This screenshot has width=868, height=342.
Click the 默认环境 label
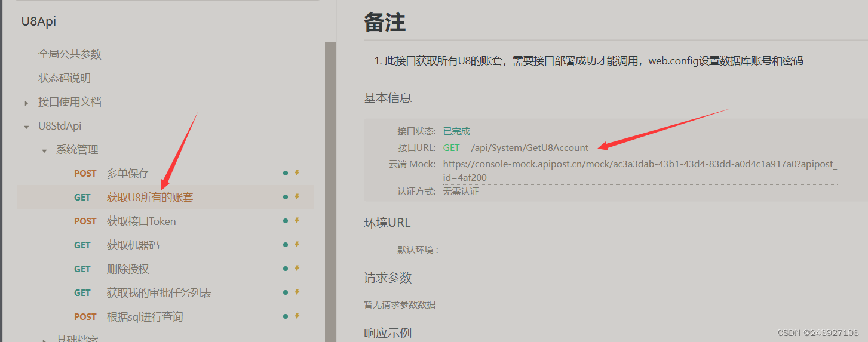[x=418, y=250]
